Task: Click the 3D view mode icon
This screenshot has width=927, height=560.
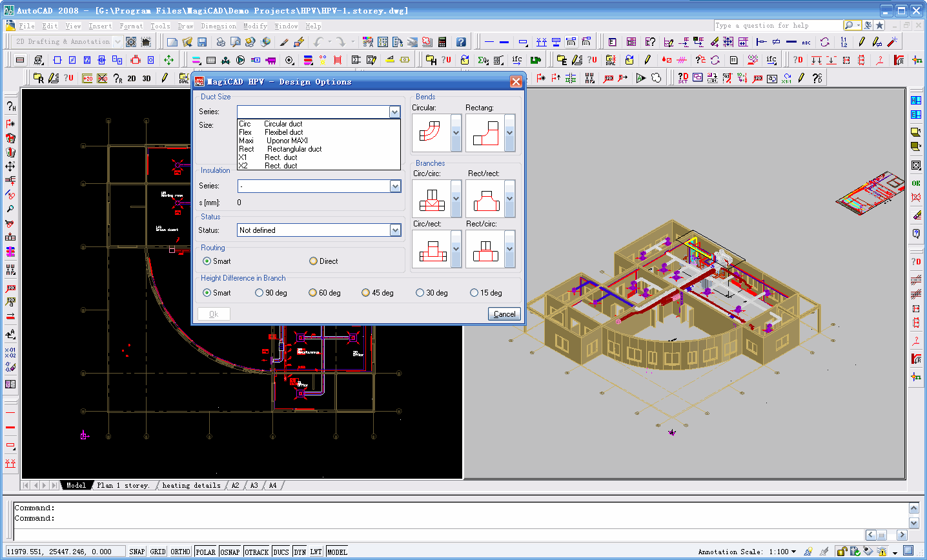Action: (x=147, y=78)
